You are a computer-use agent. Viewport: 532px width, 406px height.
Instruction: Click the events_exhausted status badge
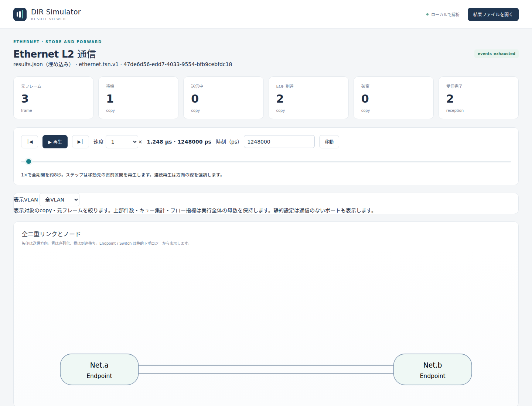(x=497, y=54)
